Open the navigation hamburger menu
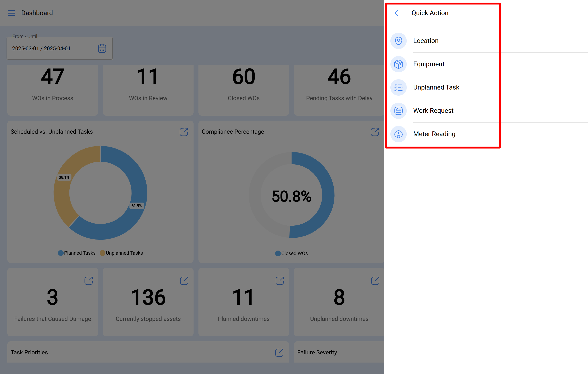 click(x=11, y=13)
